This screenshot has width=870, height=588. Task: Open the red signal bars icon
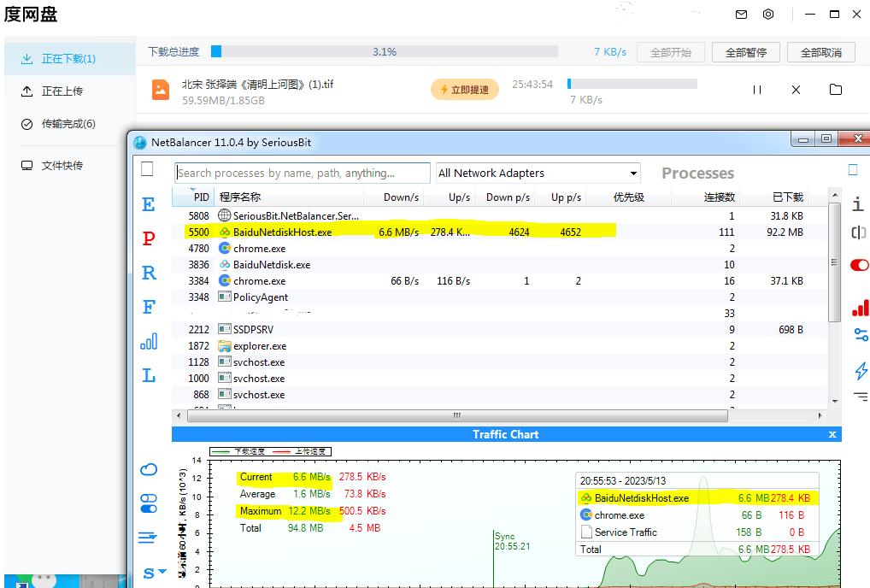[x=860, y=308]
